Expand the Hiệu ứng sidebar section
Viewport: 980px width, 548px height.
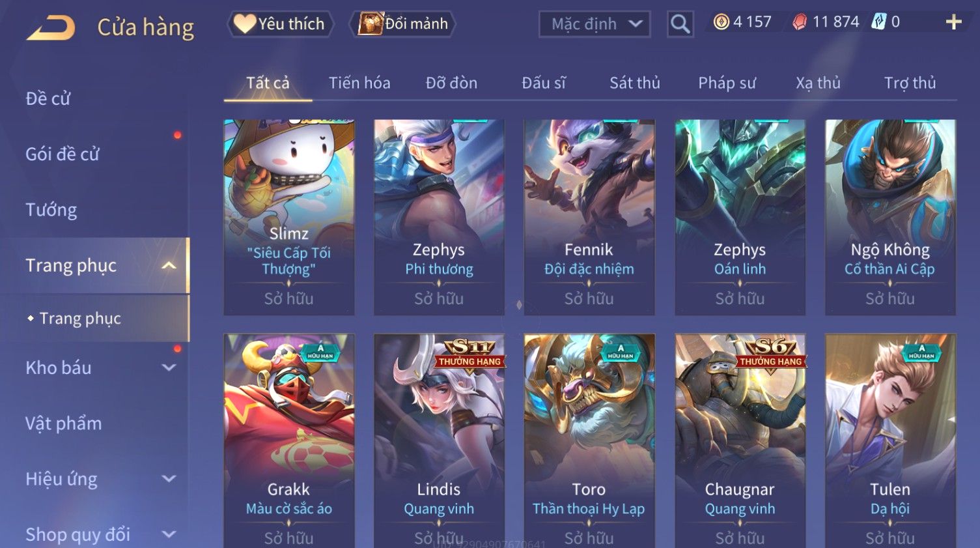pyautogui.click(x=169, y=479)
